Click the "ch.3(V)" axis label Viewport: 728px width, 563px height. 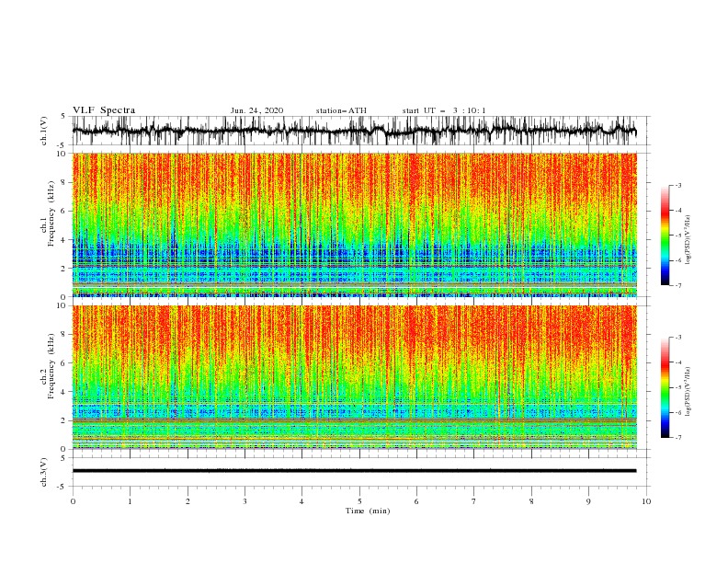tap(44, 472)
